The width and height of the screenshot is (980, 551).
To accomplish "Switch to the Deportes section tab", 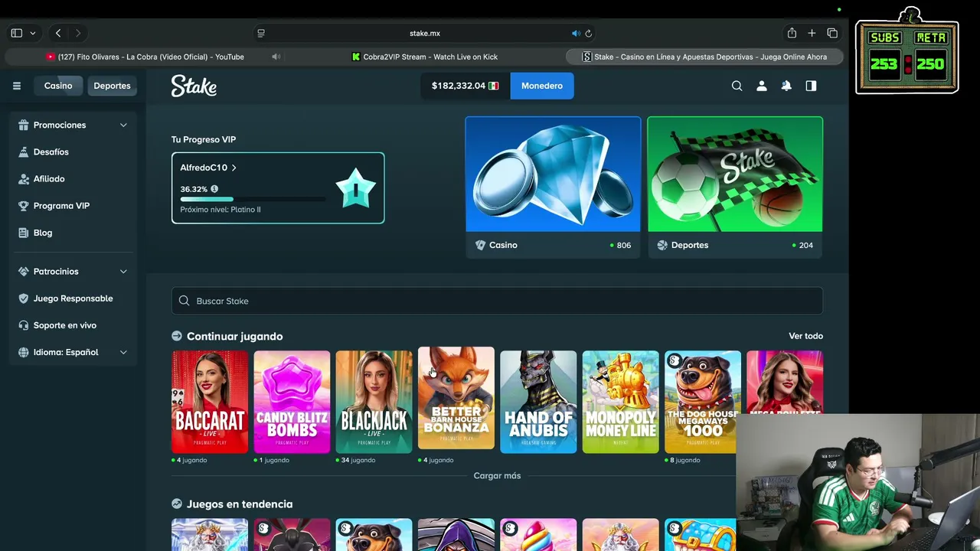I will tap(112, 86).
